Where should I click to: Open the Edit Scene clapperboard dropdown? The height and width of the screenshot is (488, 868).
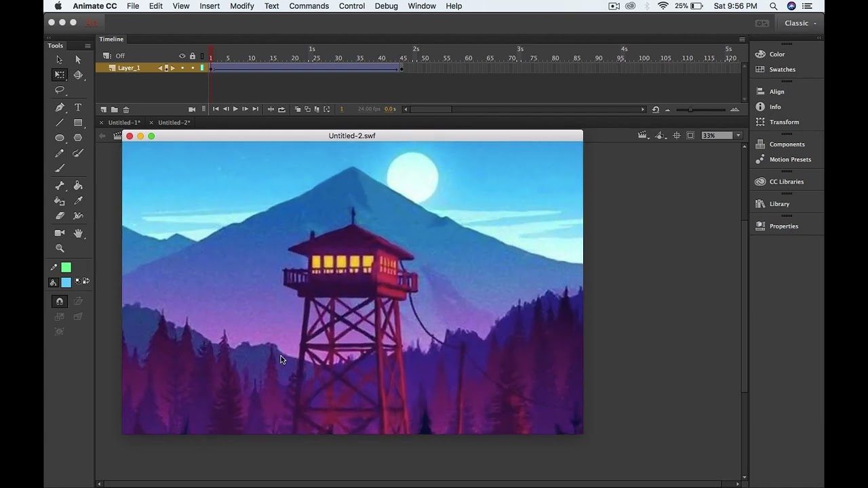pos(644,136)
